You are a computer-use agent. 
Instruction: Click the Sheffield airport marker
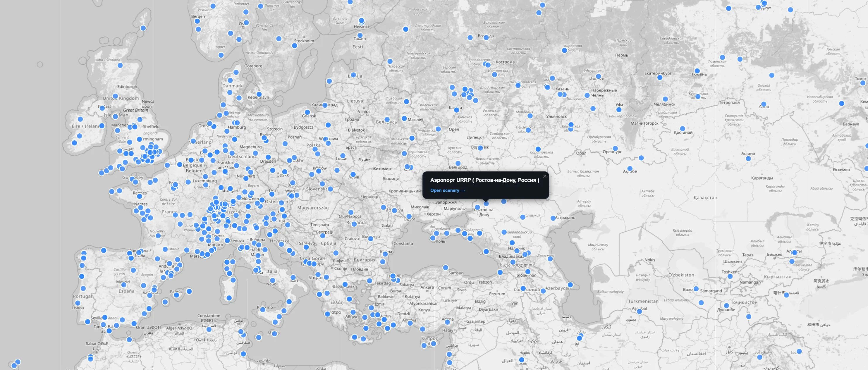pyautogui.click(x=135, y=127)
